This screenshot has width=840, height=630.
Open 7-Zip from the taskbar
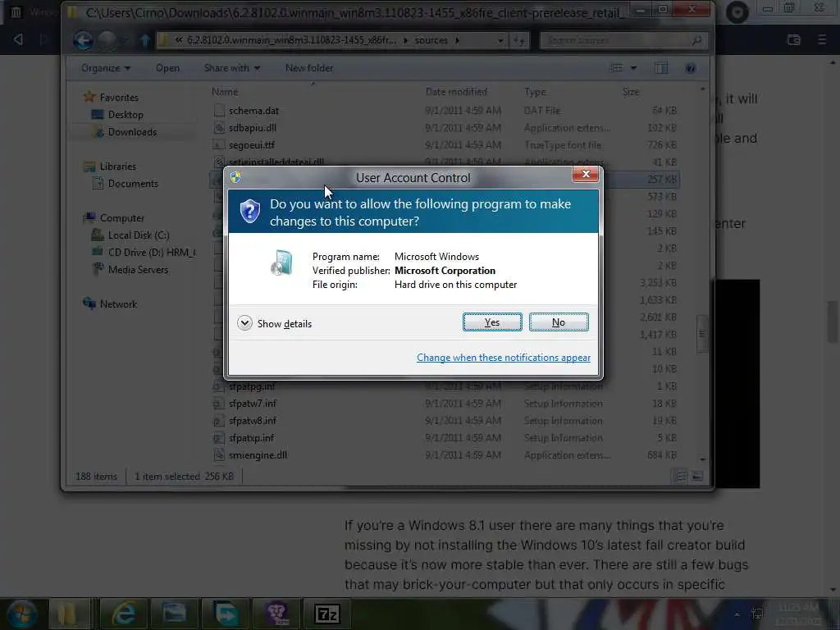(x=326, y=614)
